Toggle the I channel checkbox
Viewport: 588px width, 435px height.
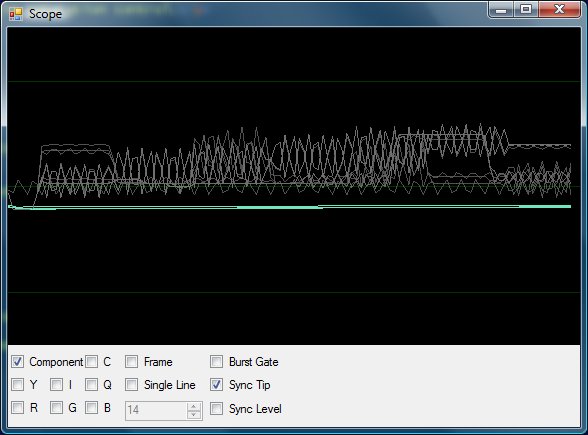coord(56,384)
